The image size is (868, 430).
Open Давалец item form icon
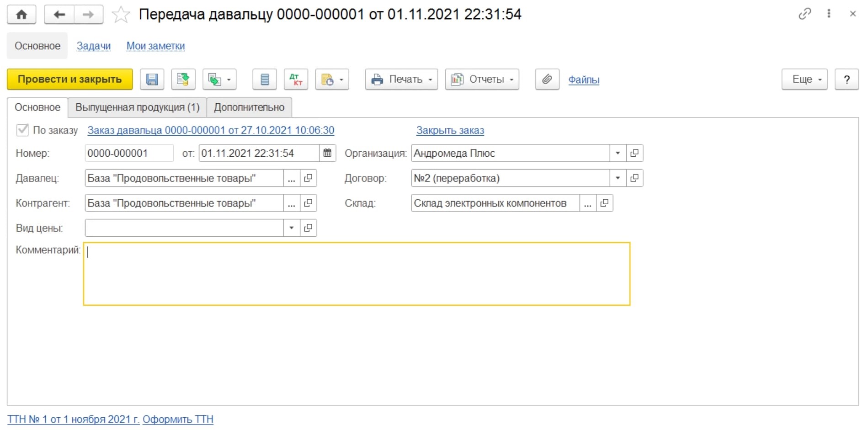[308, 178]
